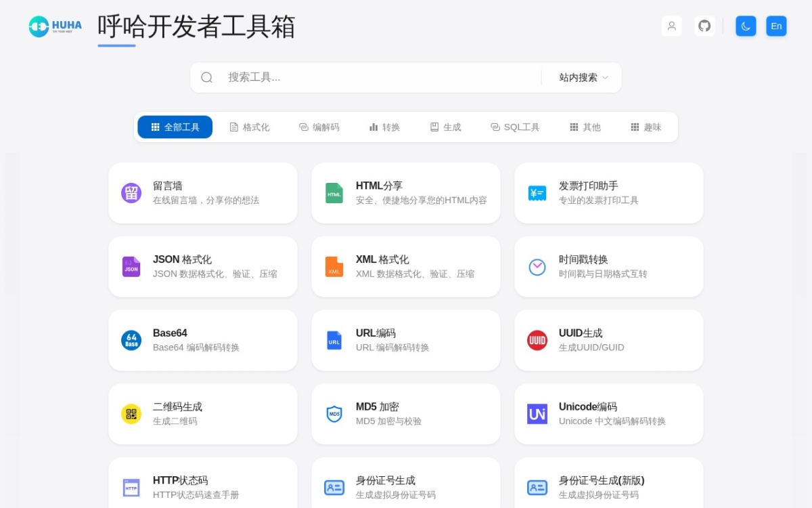Switch to the 其他 tab
Viewport: 812px width, 508px height.
(x=585, y=127)
